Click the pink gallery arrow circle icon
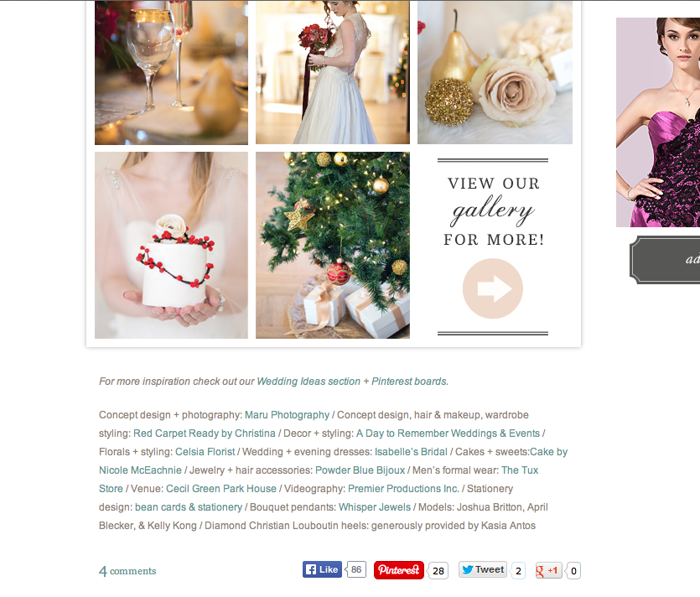700x597 pixels. coord(492,288)
